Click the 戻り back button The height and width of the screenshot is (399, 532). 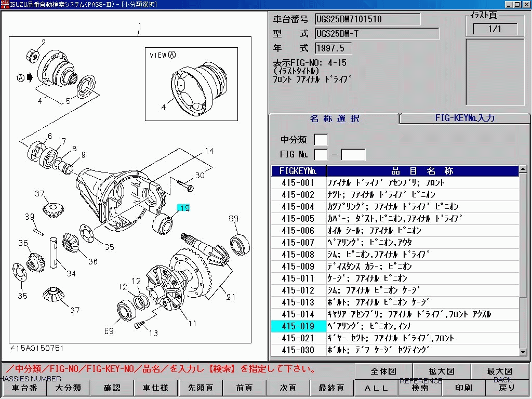click(506, 388)
